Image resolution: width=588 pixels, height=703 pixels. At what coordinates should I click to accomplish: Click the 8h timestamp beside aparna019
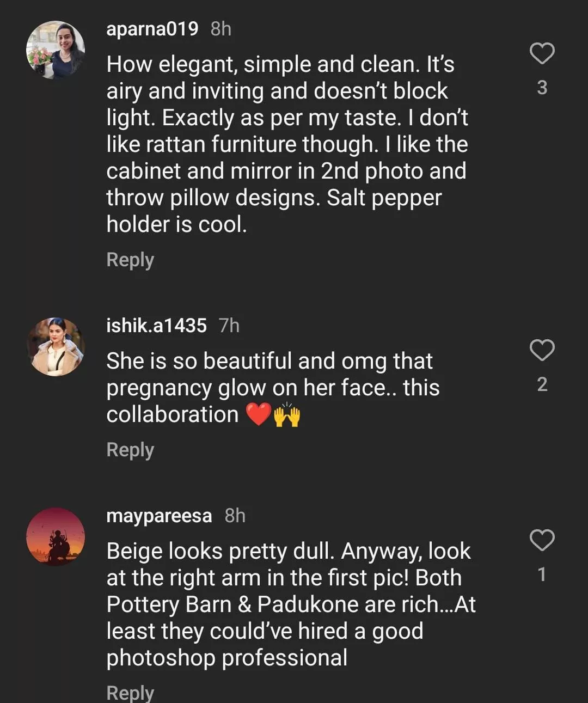click(221, 28)
